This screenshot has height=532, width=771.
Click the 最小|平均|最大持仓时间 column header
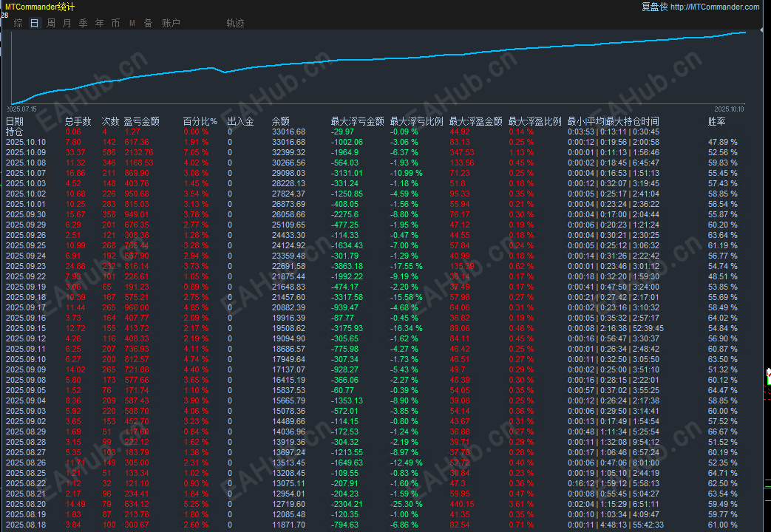click(x=613, y=121)
